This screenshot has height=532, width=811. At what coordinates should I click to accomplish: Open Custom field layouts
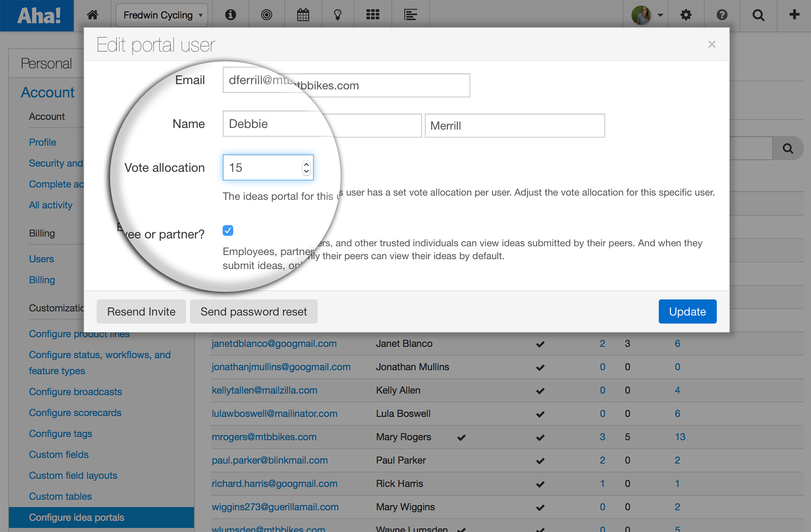[73, 475]
